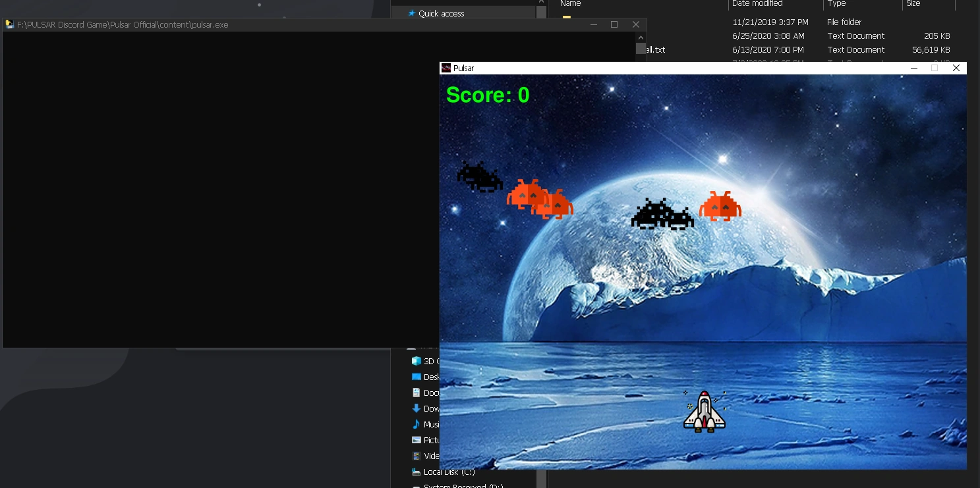Click the spaceship in the Pulsar game
The height and width of the screenshot is (488, 980).
pos(705,412)
